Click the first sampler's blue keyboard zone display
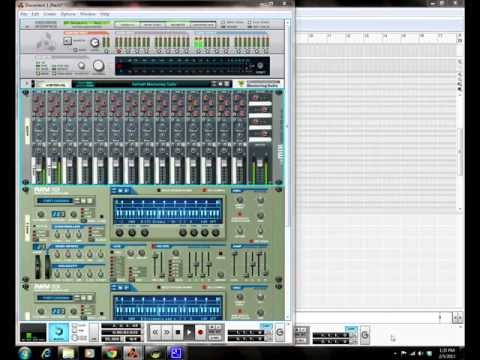This screenshot has width=480, height=360. click(x=168, y=211)
